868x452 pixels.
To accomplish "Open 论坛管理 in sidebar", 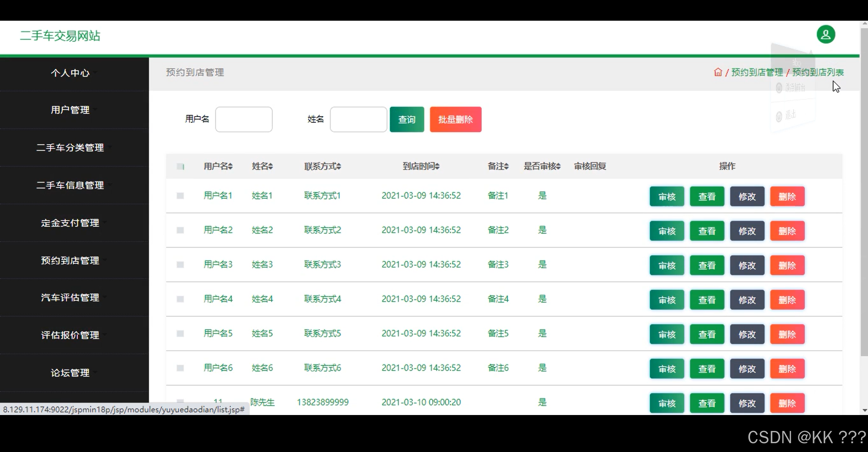I will tap(70, 373).
